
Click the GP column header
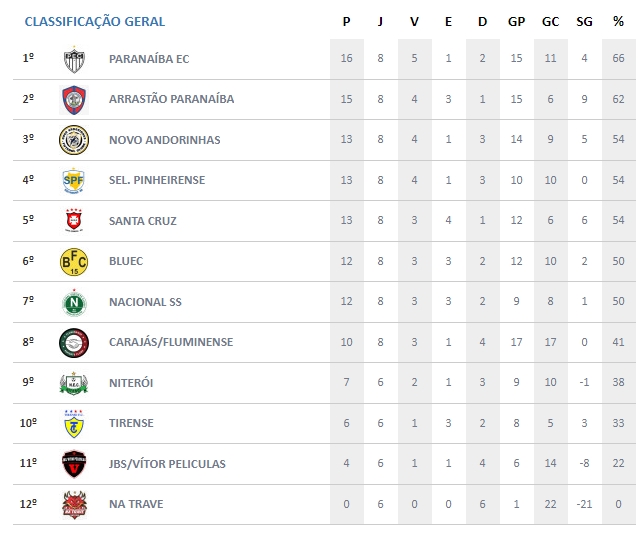pyautogui.click(x=516, y=21)
